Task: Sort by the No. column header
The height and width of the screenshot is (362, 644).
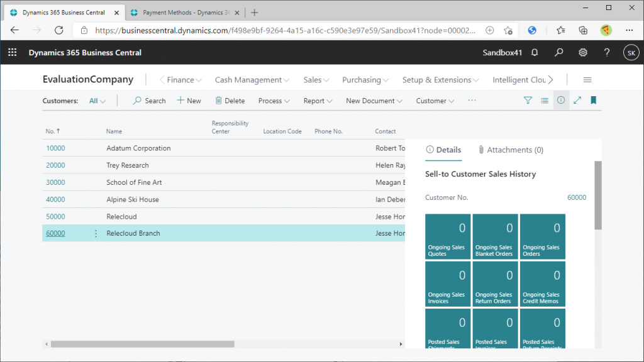Action: point(53,131)
